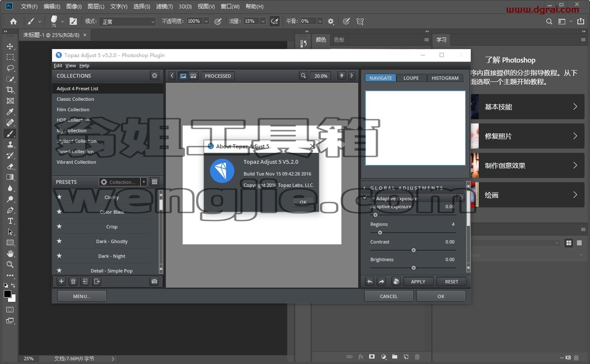The width and height of the screenshot is (590, 364).
Task: Click the camera snapshot icon under presets
Action: (x=155, y=281)
